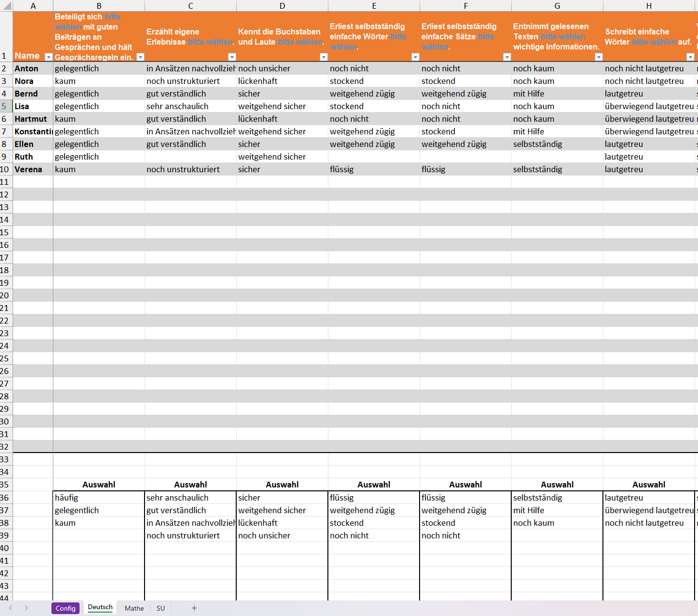Select 'noch nicht lautgetreu' in the Auswahl list
Screen dimensions: 698x616
click(x=649, y=523)
